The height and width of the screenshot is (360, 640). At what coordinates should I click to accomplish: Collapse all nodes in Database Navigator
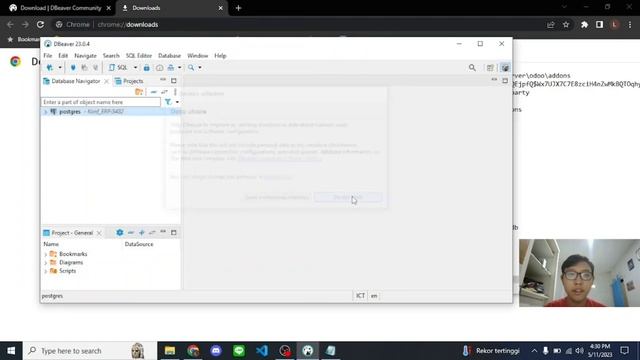coord(153,92)
